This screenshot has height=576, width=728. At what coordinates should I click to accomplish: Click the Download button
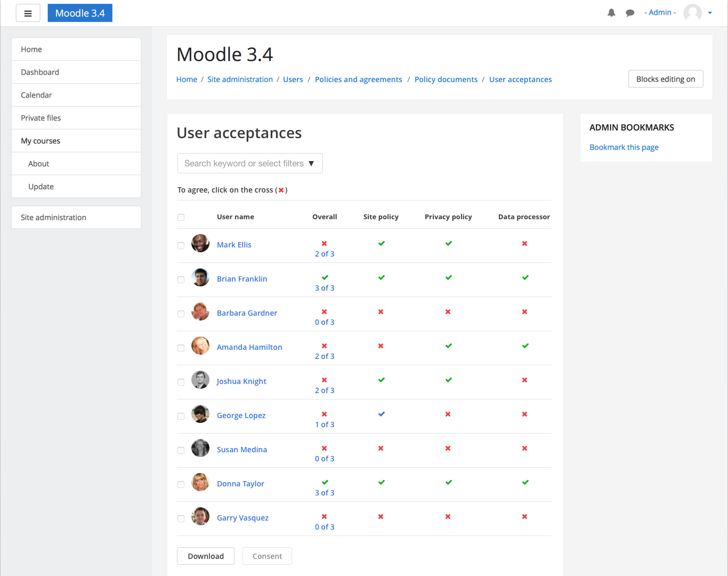coord(206,556)
